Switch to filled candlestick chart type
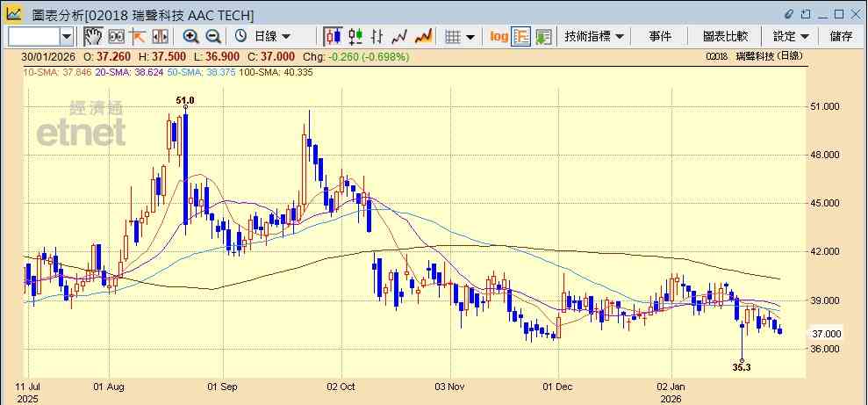The width and height of the screenshot is (868, 405). pyautogui.click(x=334, y=37)
